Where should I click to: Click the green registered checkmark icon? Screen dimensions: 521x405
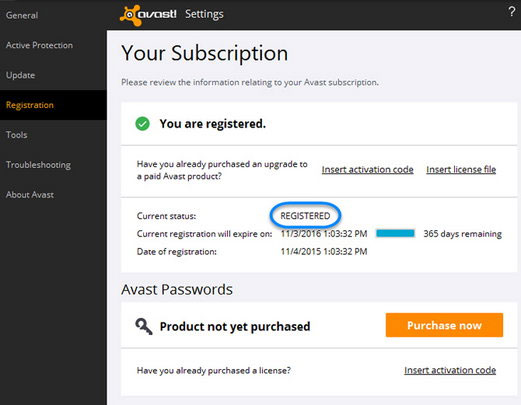pos(142,124)
